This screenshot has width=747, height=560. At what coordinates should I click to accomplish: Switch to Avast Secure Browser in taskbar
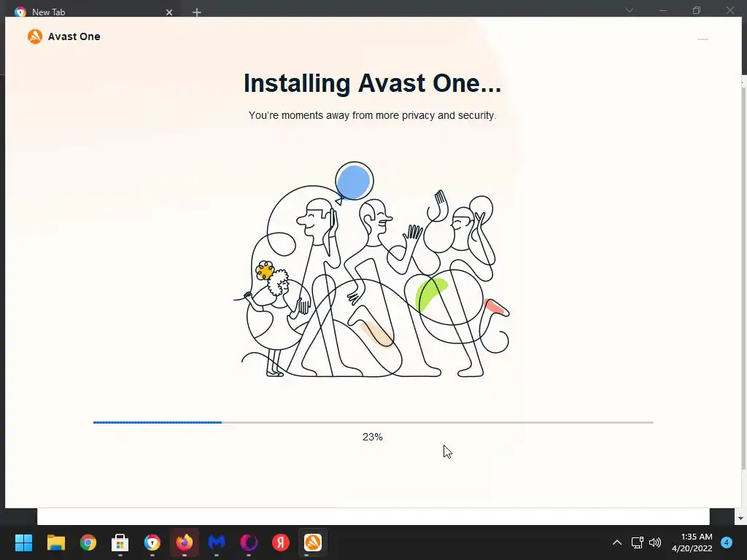click(152, 542)
